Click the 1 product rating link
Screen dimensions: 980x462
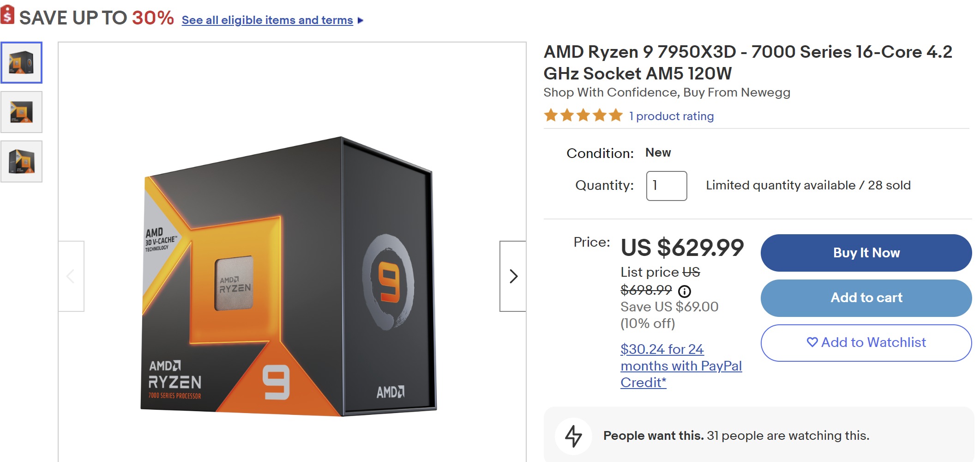pyautogui.click(x=671, y=116)
